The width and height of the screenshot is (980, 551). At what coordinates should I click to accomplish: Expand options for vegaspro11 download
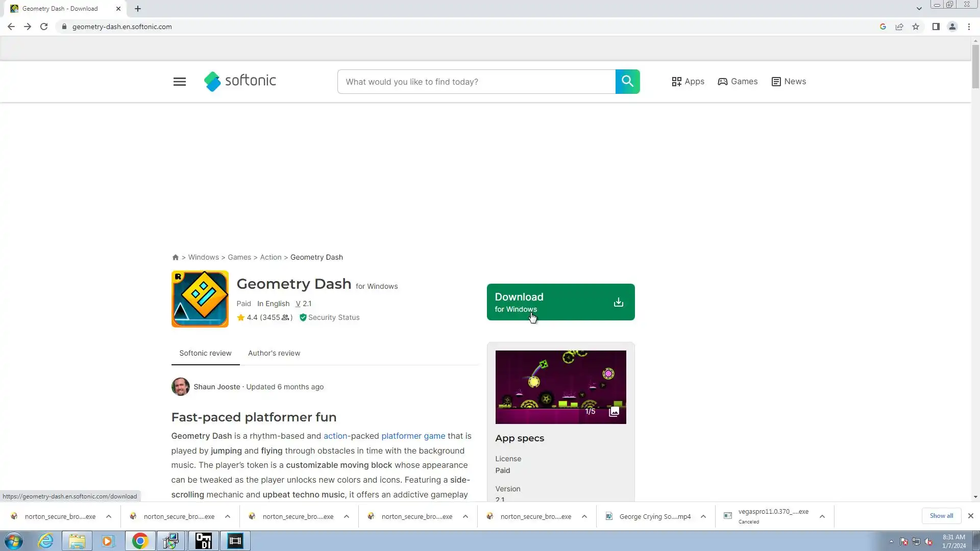point(822,516)
